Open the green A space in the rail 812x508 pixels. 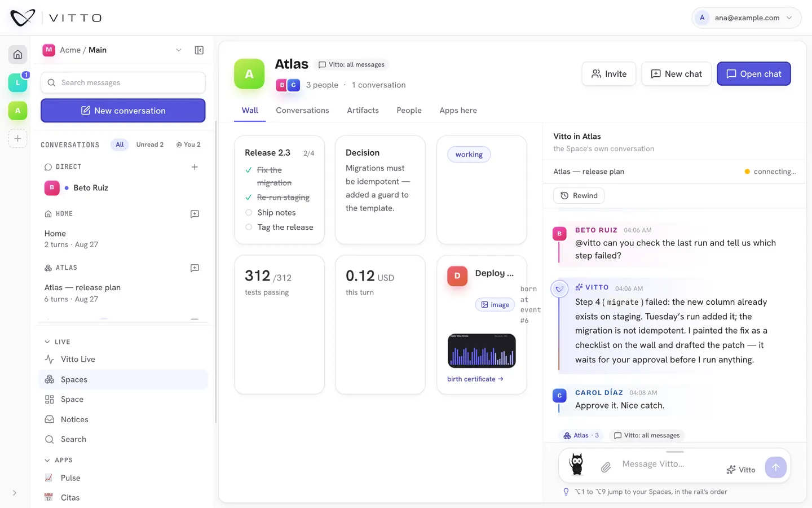pos(17,111)
